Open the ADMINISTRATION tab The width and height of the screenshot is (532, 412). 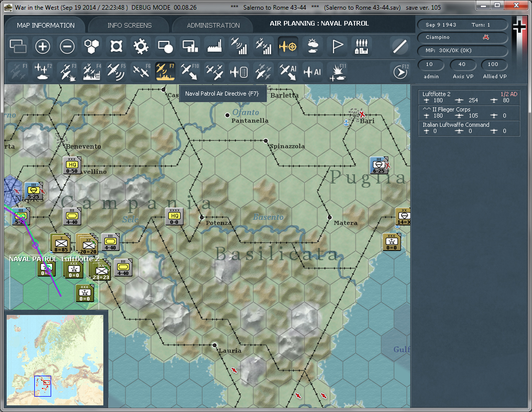(x=213, y=25)
